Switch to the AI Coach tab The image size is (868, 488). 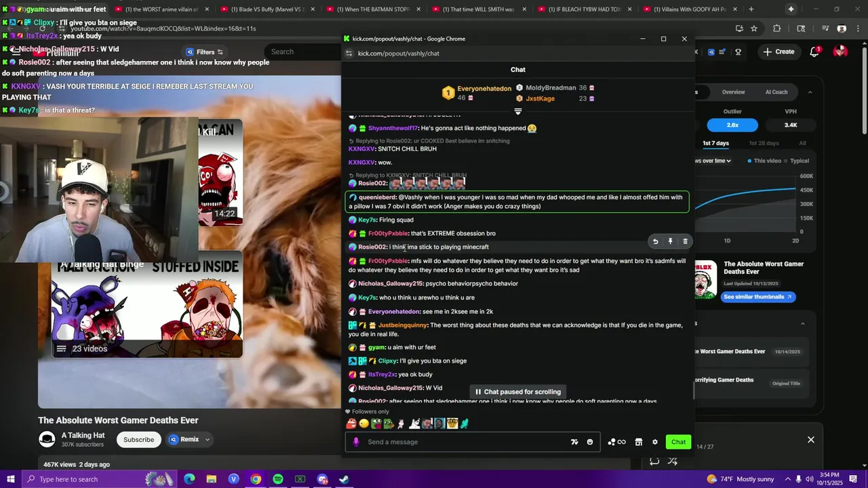point(776,92)
